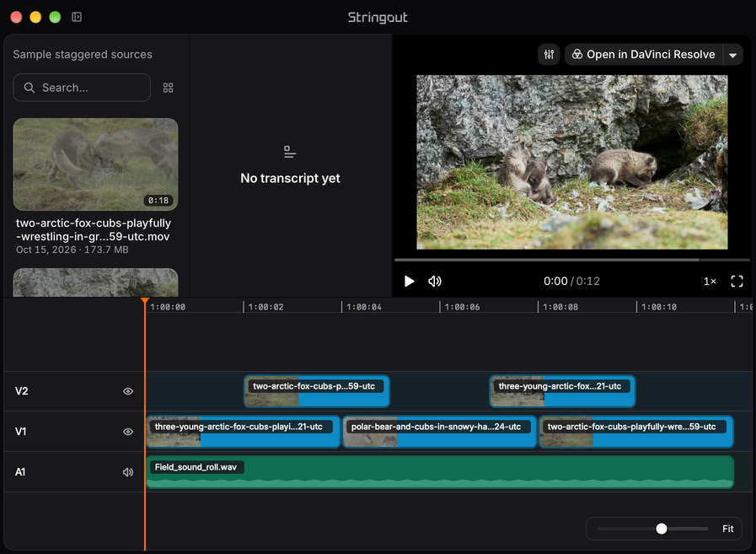Click the Search sources input field
The height and width of the screenshot is (554, 756).
[82, 88]
